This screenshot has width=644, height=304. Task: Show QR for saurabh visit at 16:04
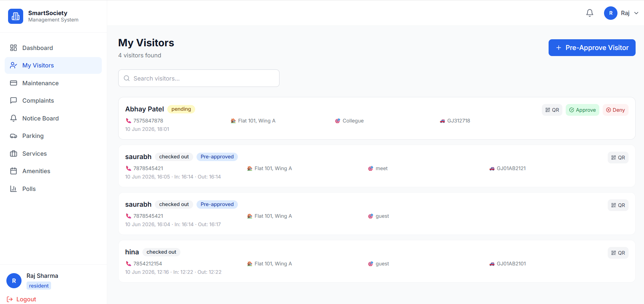[618, 205]
